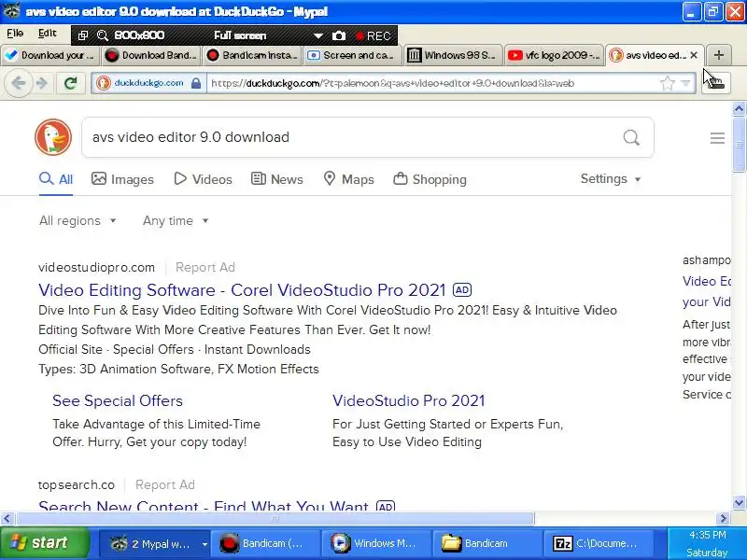Close the avs video editor tab
This screenshot has width=747, height=560.
[x=694, y=55]
